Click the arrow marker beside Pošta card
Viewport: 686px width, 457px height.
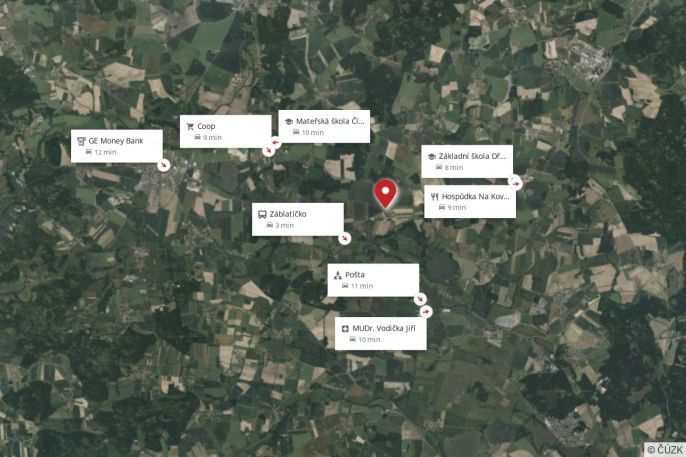tap(420, 299)
